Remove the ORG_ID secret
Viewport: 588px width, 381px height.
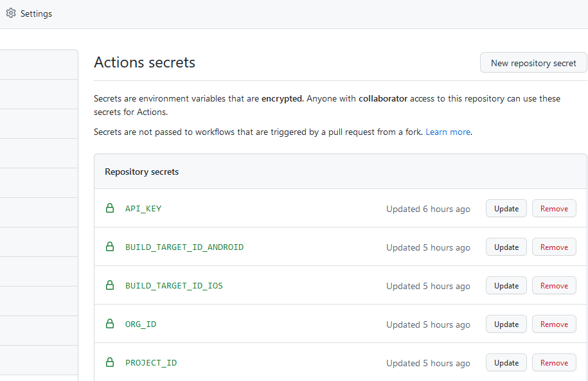pyautogui.click(x=554, y=324)
